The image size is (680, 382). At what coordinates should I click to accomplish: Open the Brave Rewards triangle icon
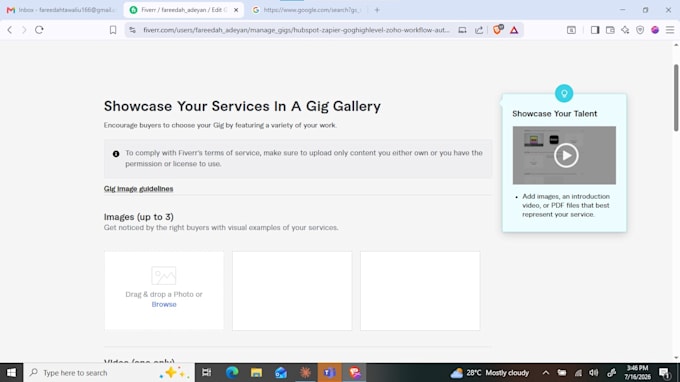pyautogui.click(x=514, y=30)
